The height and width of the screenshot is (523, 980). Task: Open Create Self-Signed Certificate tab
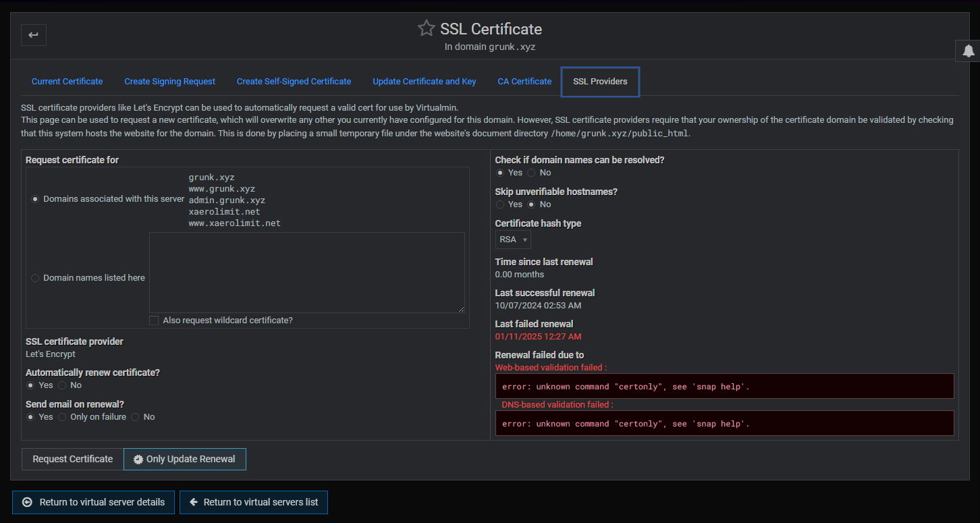coord(294,82)
